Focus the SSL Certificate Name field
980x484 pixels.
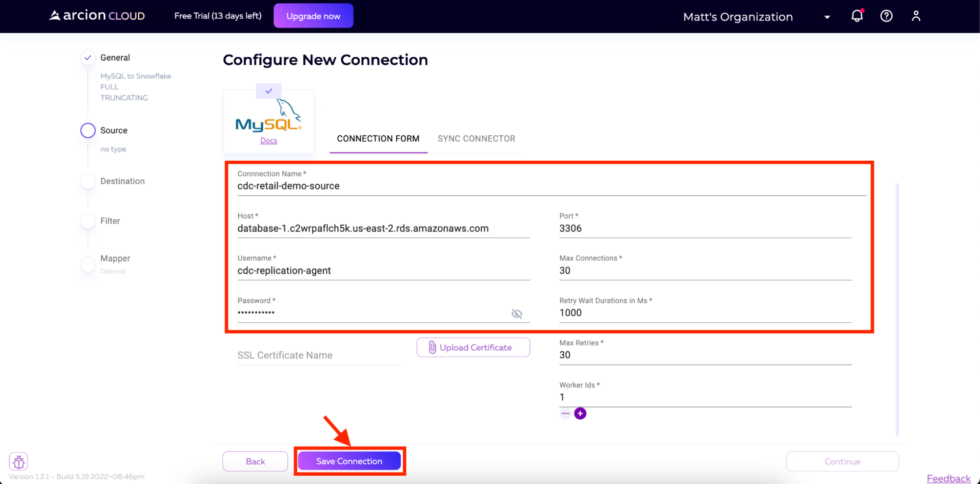pos(319,356)
